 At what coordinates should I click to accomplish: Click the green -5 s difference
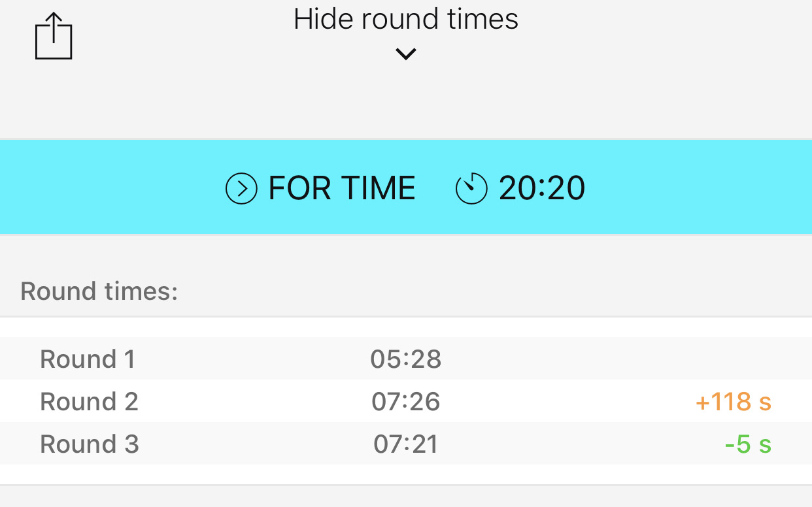(748, 444)
